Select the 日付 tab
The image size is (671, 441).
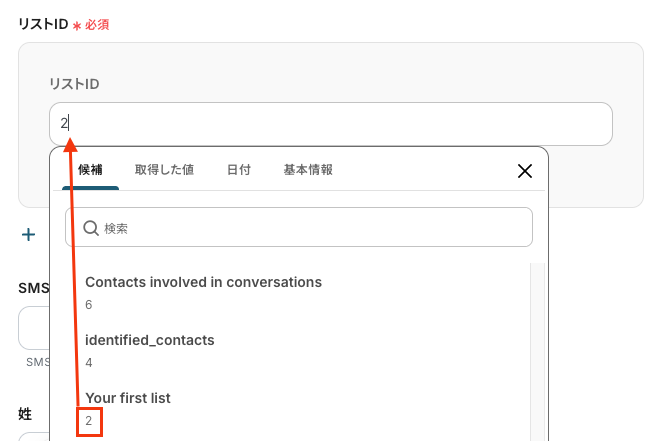tap(239, 170)
